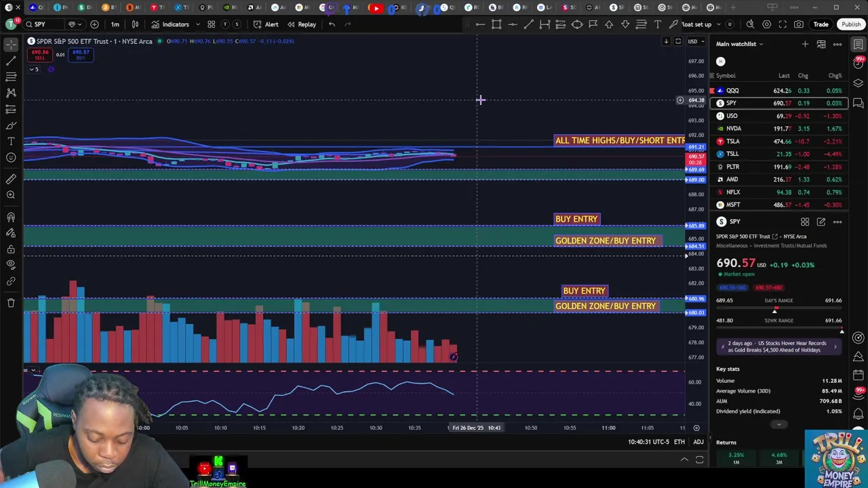Select QQQ in the watchlist
The image size is (868, 488).
[778, 90]
